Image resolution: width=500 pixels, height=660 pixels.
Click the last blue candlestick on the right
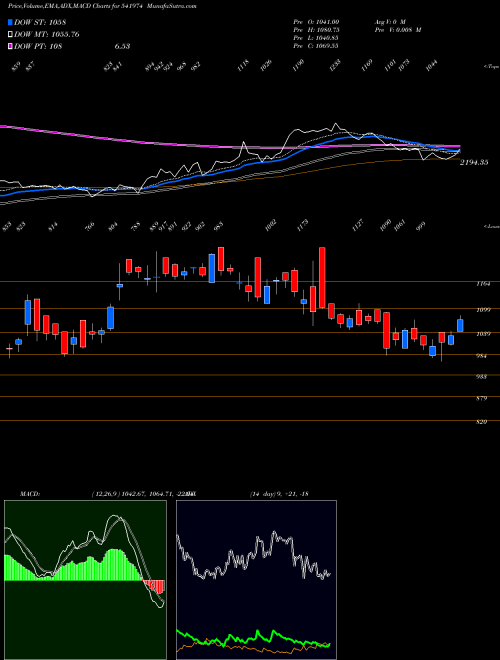[460, 325]
